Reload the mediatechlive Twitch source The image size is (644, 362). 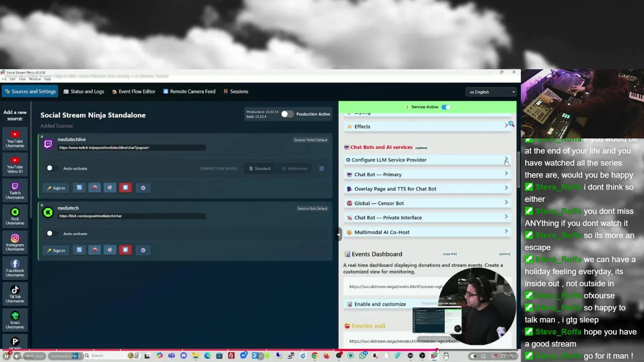79,188
